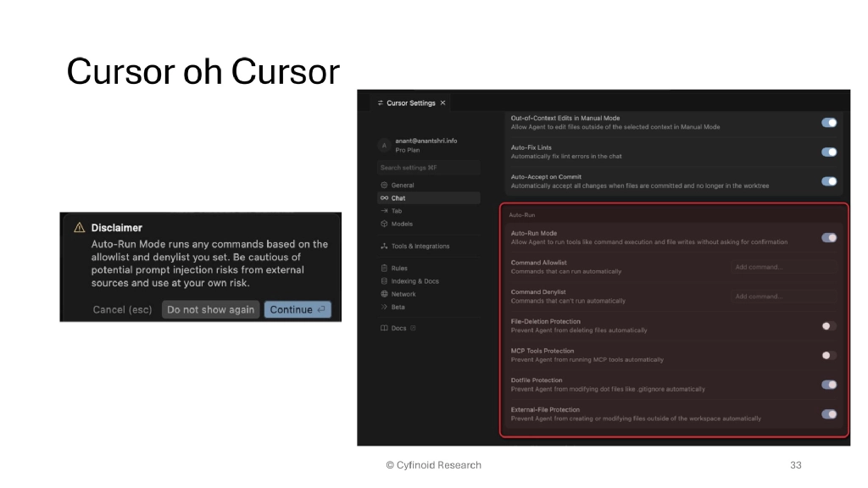The height and width of the screenshot is (488, 868).
Task: Select the Models cube icon
Action: [x=383, y=224]
